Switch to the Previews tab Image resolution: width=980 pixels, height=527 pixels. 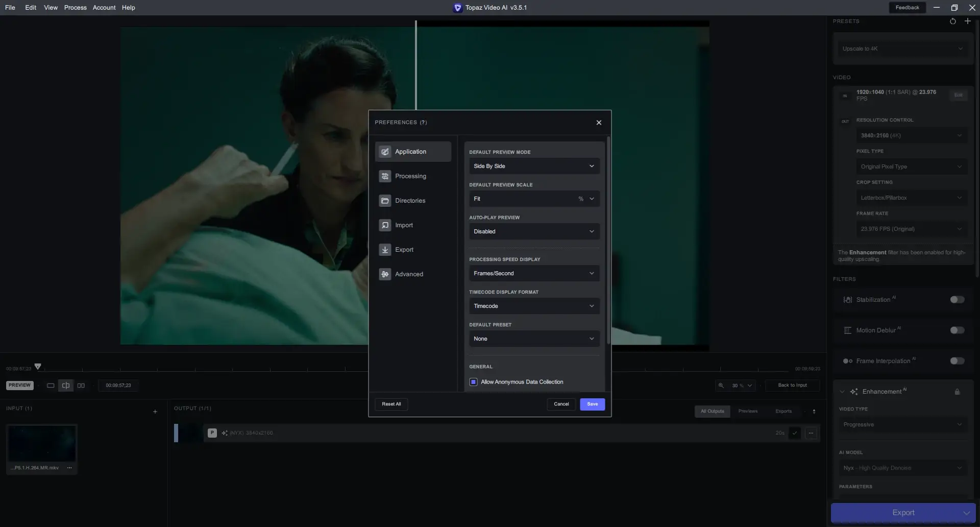[x=748, y=412]
